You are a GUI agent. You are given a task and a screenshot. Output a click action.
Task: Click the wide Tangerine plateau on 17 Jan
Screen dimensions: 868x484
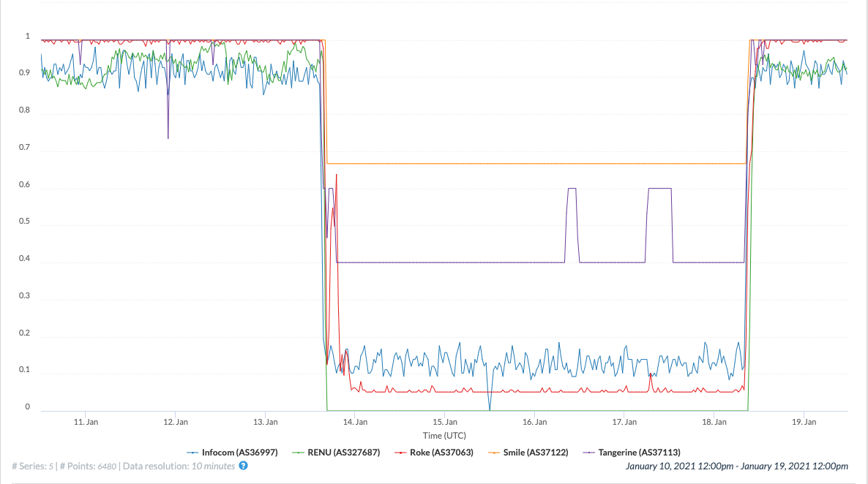659,189
